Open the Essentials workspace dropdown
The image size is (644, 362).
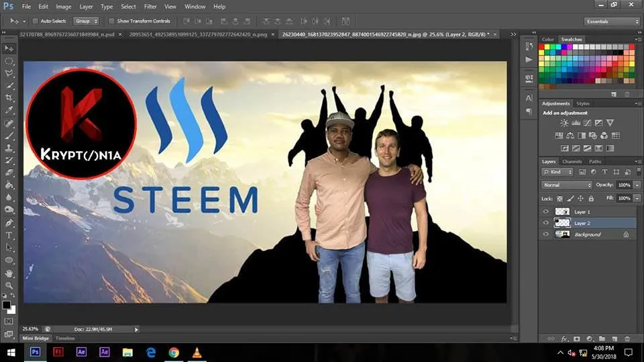click(x=612, y=21)
